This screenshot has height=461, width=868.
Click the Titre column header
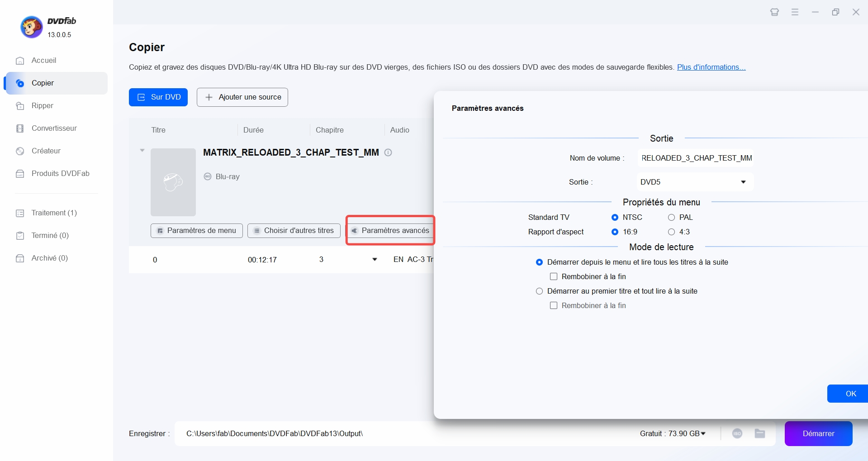point(158,130)
